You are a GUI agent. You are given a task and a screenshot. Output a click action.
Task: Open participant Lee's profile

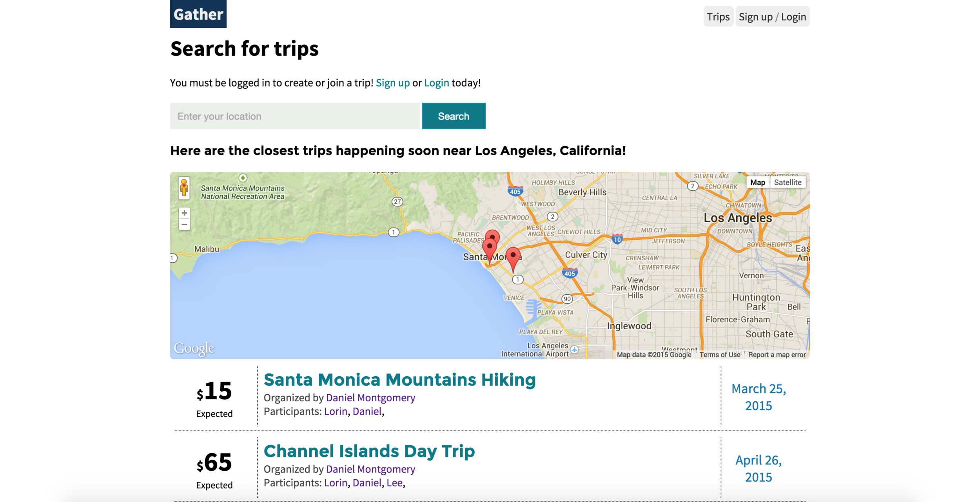394,483
